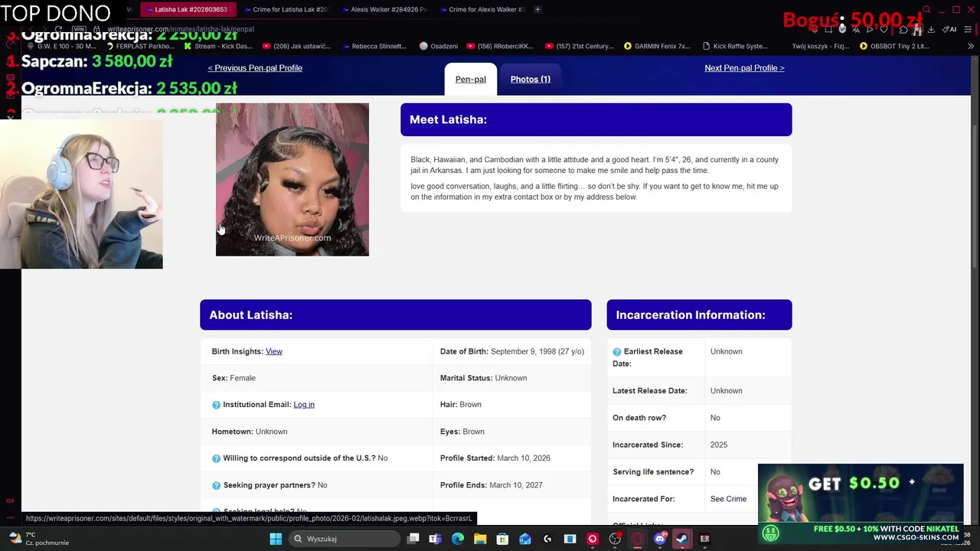Open FERPLAST Parkho... bookmark
Screen dimensions: 980x551
click(x=139, y=46)
